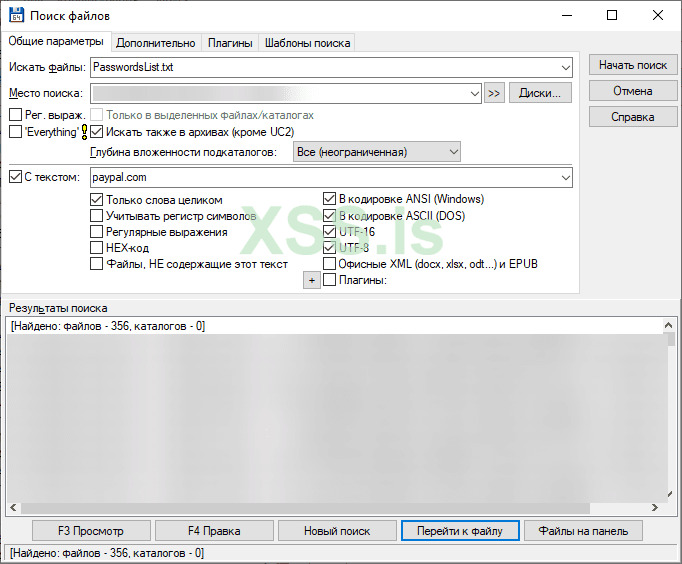
Task: Click the results list up scroll arrow
Action: (x=669, y=325)
